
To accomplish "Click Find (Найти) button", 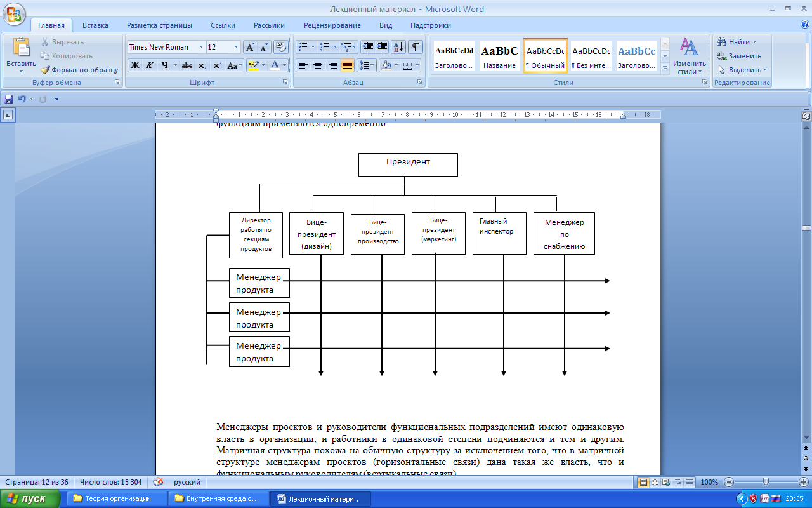I will point(736,42).
